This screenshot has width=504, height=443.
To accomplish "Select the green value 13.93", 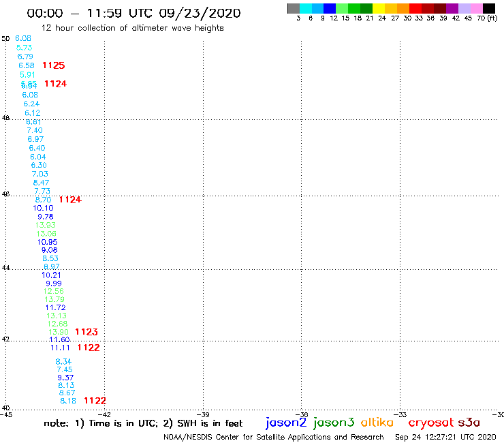I will [x=46, y=225].
